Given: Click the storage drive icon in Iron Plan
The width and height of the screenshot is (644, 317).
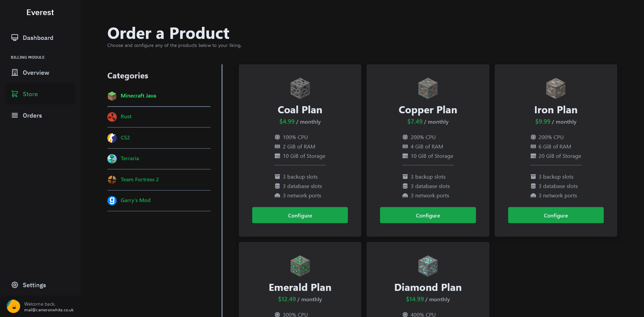Looking at the screenshot, I should pyautogui.click(x=533, y=156).
